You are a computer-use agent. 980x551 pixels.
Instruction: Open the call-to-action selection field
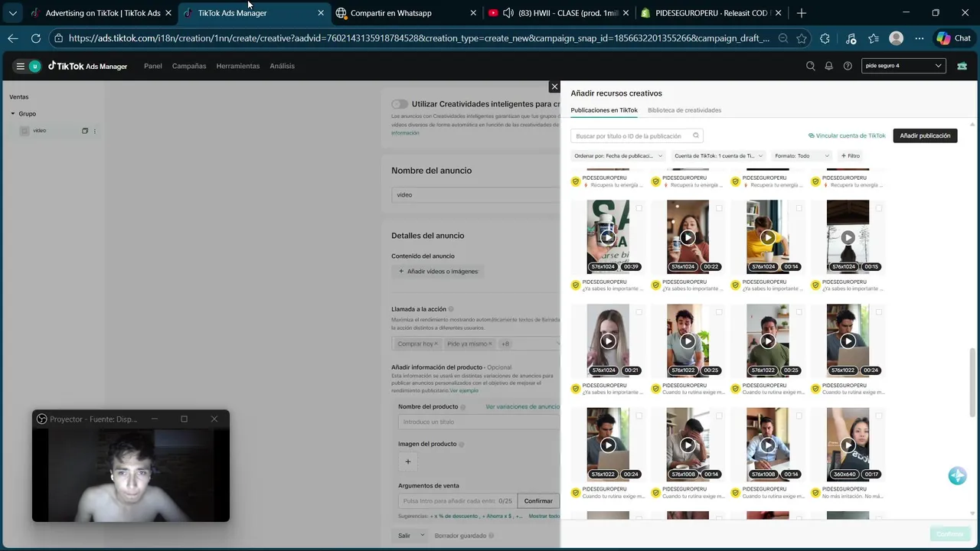tap(475, 344)
